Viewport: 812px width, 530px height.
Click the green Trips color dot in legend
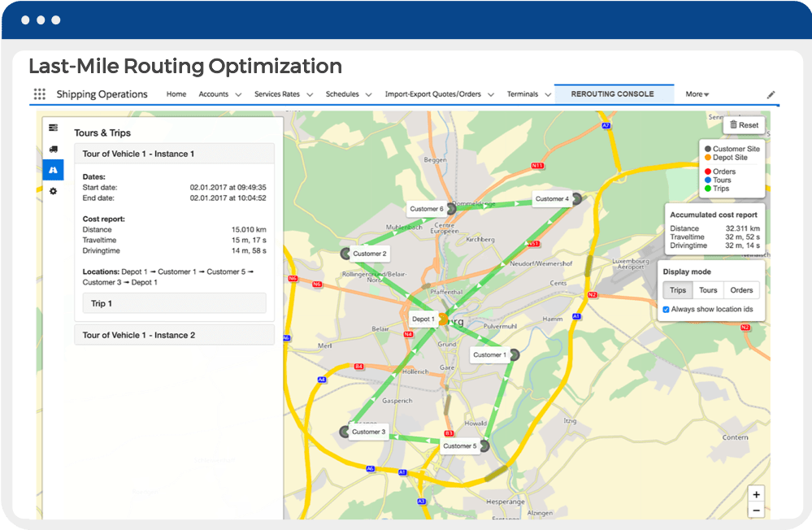pyautogui.click(x=708, y=188)
